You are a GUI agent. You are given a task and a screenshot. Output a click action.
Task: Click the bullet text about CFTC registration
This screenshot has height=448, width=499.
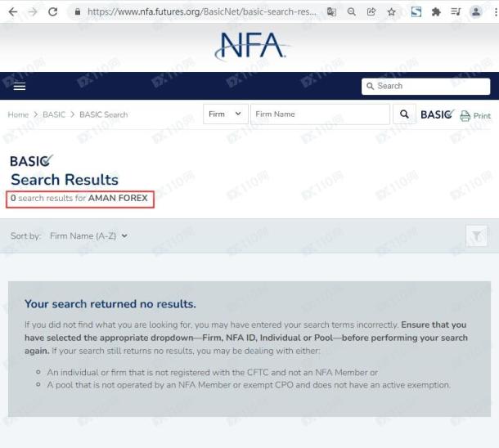click(x=213, y=372)
